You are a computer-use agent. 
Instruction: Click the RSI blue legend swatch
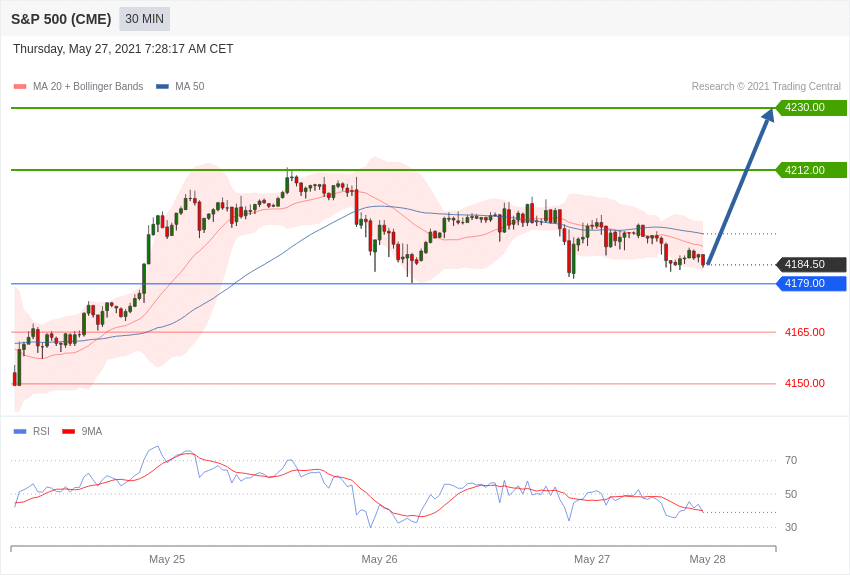pos(20,431)
